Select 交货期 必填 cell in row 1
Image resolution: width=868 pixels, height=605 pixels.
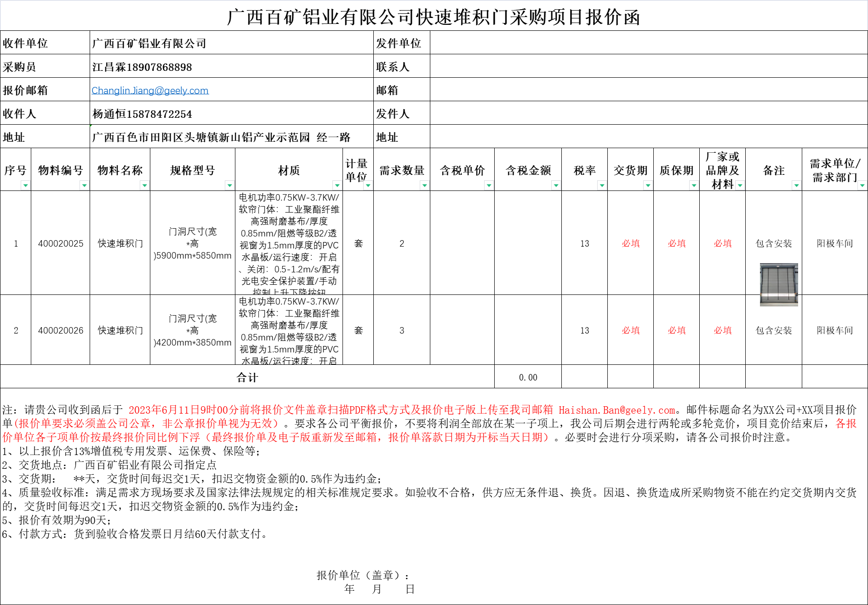(631, 243)
